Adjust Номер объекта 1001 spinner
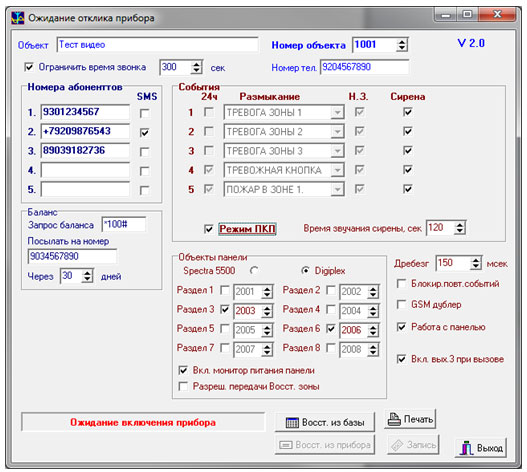The image size is (527, 472). pyautogui.click(x=402, y=45)
